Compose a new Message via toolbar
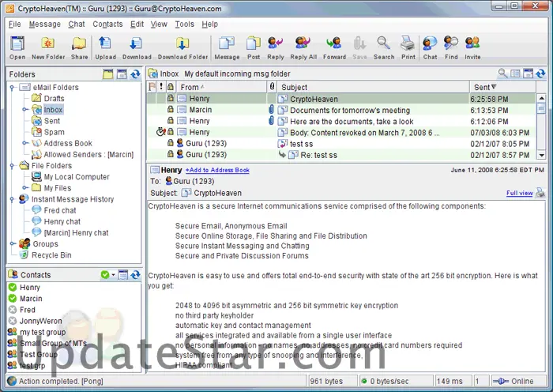Screen dimensions: 553x392 227,47
